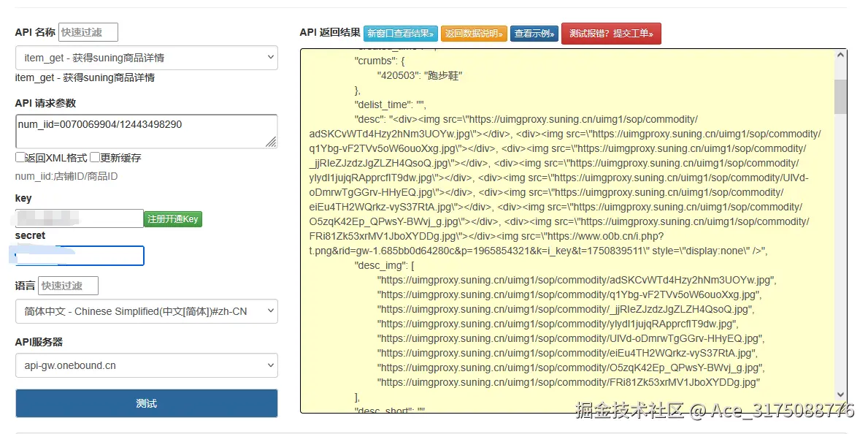Click the 查看示例 button
Screen dimensions: 868x434
tap(534, 34)
